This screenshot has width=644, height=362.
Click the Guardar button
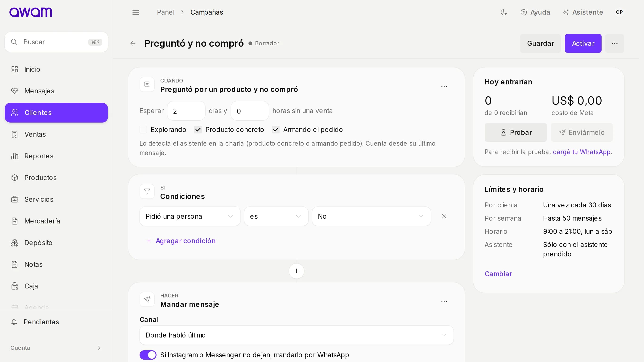coord(541,44)
